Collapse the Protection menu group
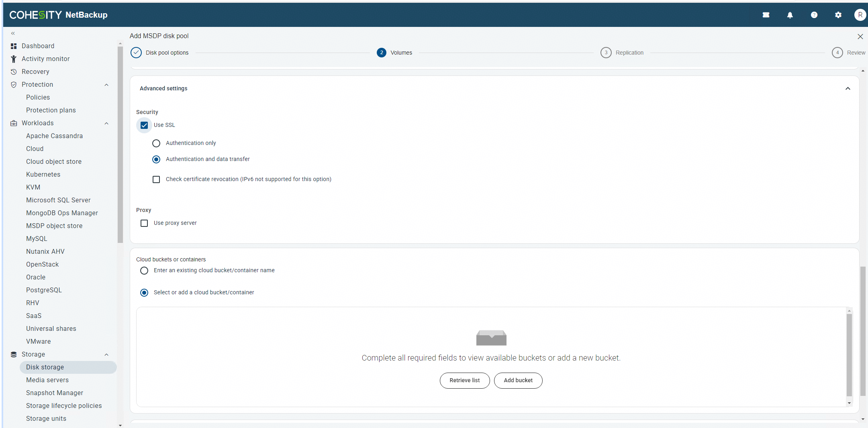 click(106, 85)
